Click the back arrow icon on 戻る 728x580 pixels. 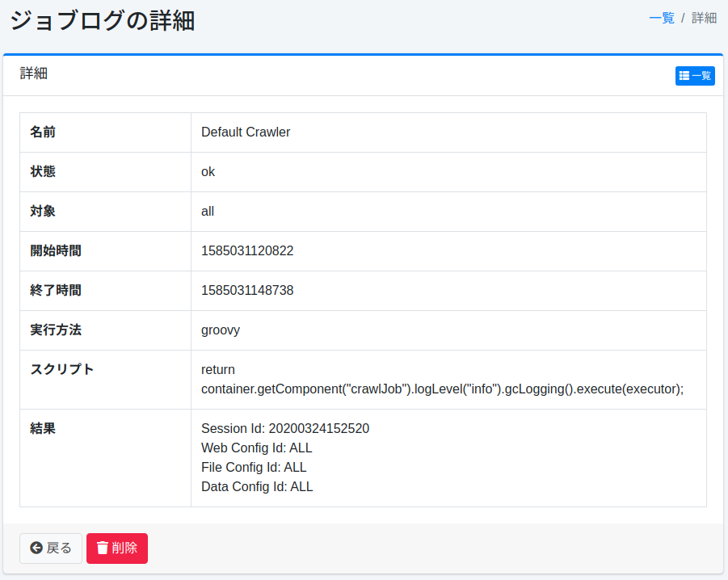tap(36, 548)
